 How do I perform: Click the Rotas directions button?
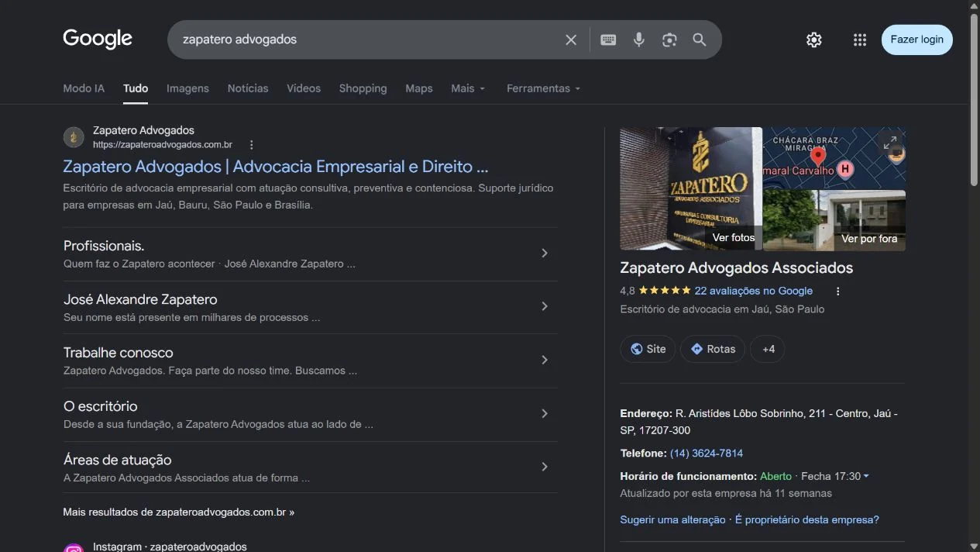(x=713, y=349)
